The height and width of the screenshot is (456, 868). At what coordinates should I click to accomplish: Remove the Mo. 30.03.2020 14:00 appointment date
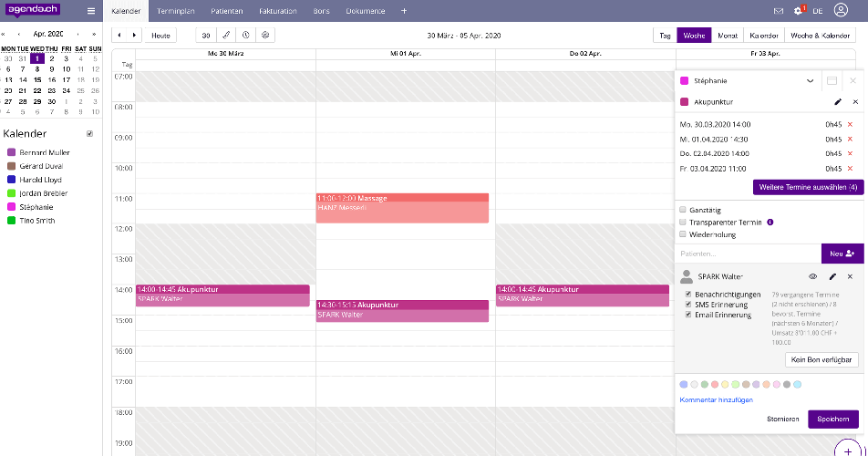tap(850, 123)
